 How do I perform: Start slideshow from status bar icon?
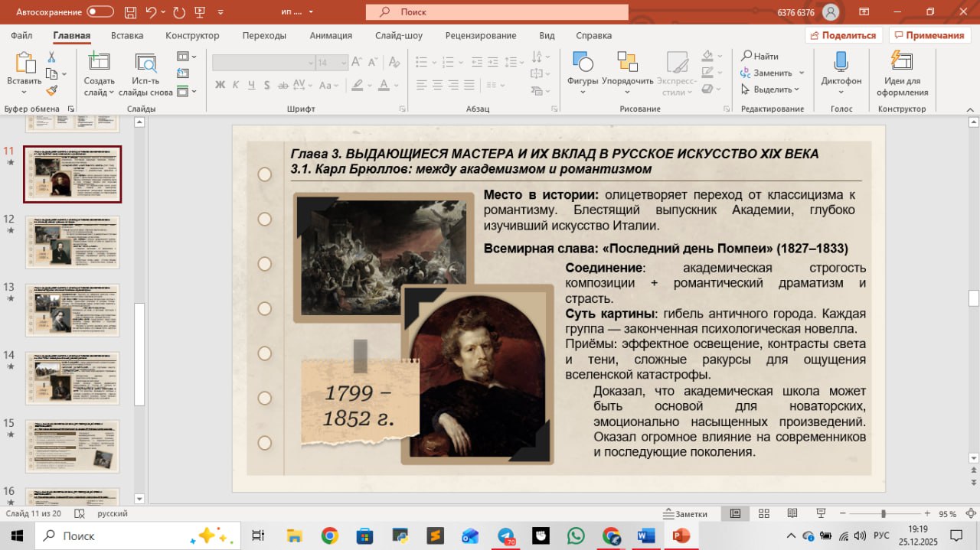[821, 513]
